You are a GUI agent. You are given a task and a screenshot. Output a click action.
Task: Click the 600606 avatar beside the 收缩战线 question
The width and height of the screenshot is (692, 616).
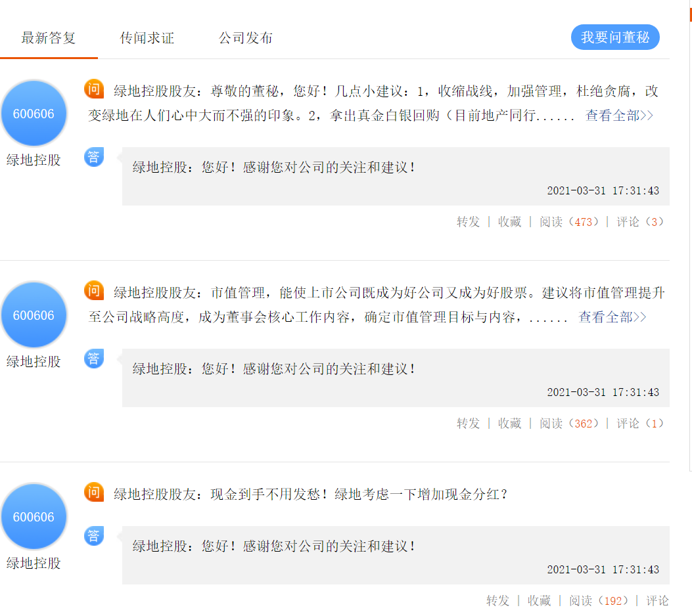[x=34, y=114]
